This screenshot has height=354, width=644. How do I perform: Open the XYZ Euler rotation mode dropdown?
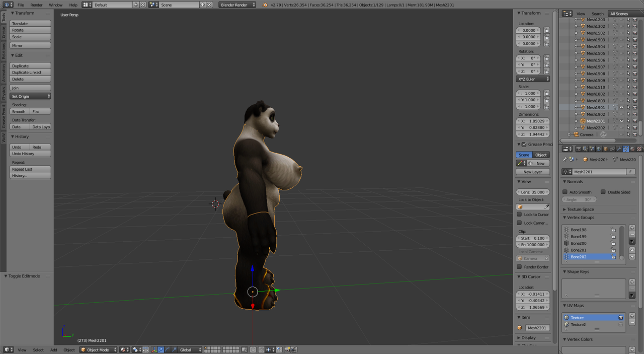tap(533, 79)
